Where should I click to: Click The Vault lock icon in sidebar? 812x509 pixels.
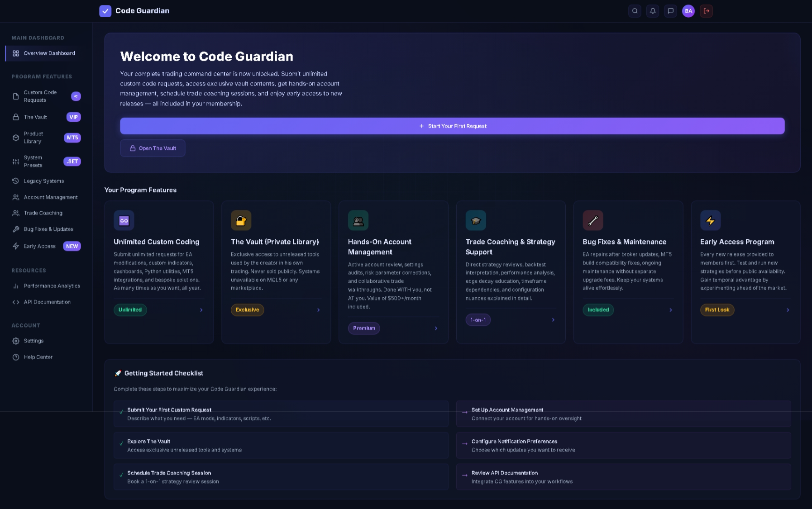(x=16, y=117)
